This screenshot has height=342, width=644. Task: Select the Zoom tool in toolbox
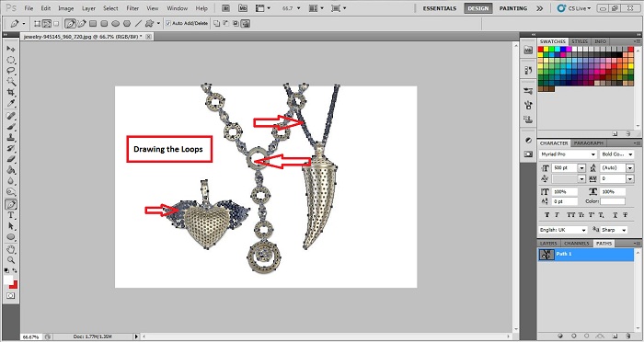tap(11, 260)
